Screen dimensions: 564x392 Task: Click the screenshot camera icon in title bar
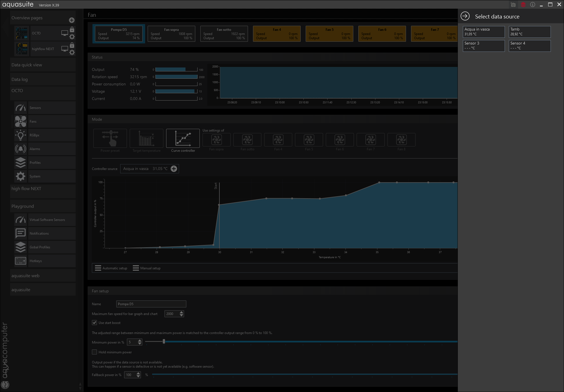pos(513,5)
